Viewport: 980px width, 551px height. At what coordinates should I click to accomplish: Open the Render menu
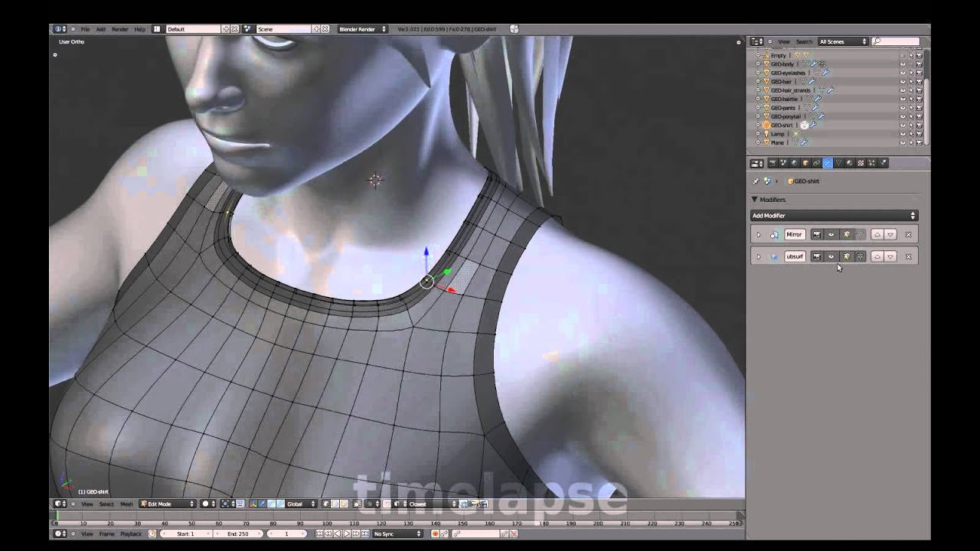tap(120, 29)
